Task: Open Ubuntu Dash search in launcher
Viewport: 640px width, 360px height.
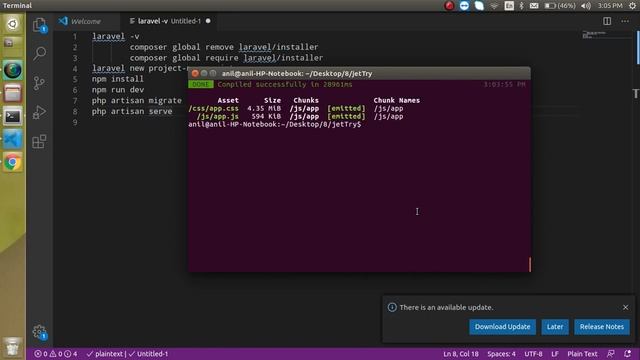Action: pos(13,24)
